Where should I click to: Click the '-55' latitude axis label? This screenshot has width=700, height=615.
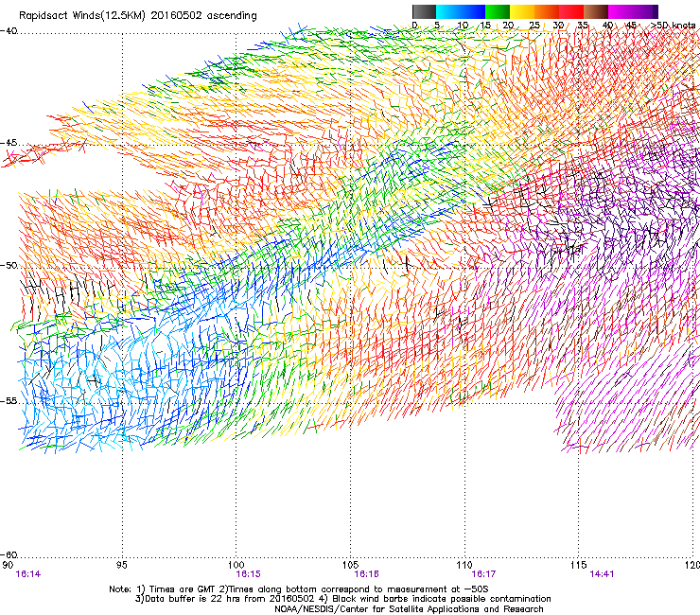[9, 401]
